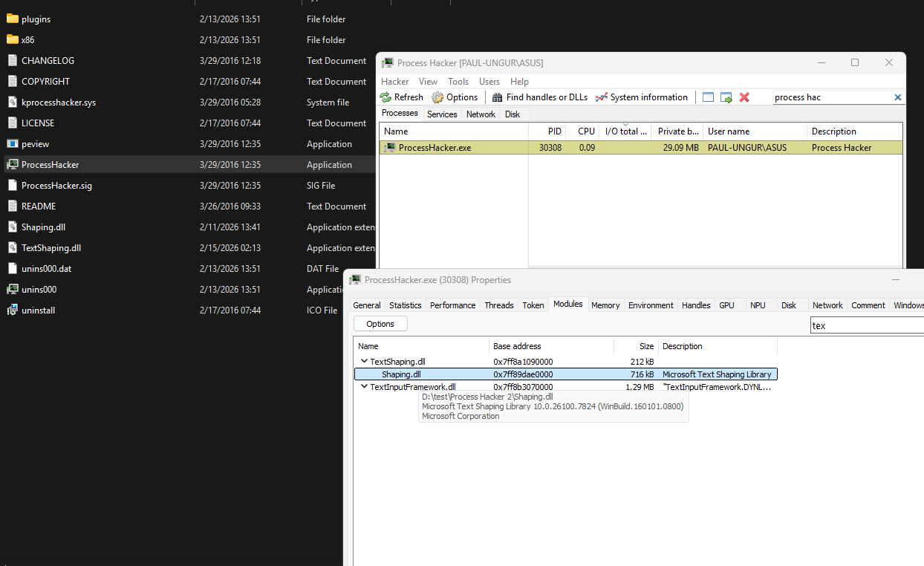924x566 pixels.
Task: Open the Handles tab in Properties
Action: [x=696, y=305]
